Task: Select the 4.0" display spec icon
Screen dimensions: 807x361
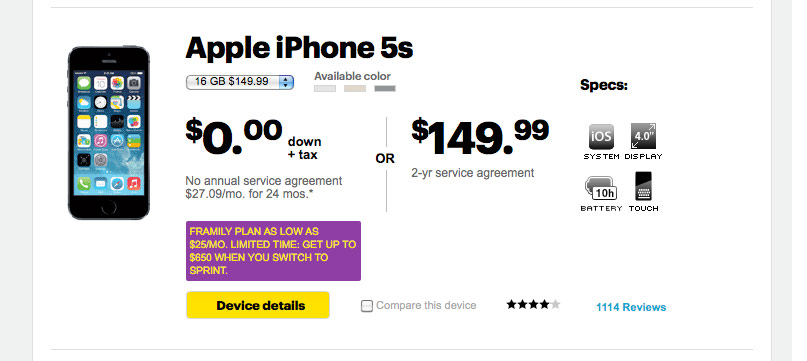Action: [643, 137]
